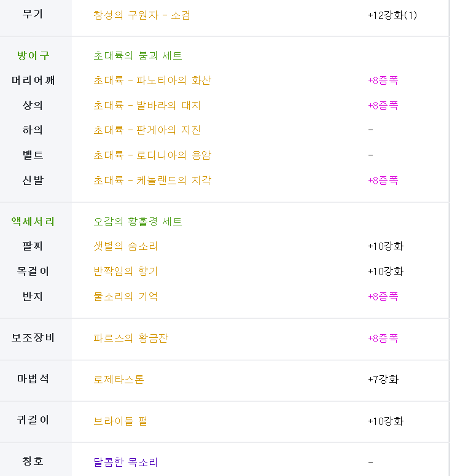Select 초대륙의 붕괴 세트 armor set name
Viewport: 452px width, 476px height.
point(138,55)
